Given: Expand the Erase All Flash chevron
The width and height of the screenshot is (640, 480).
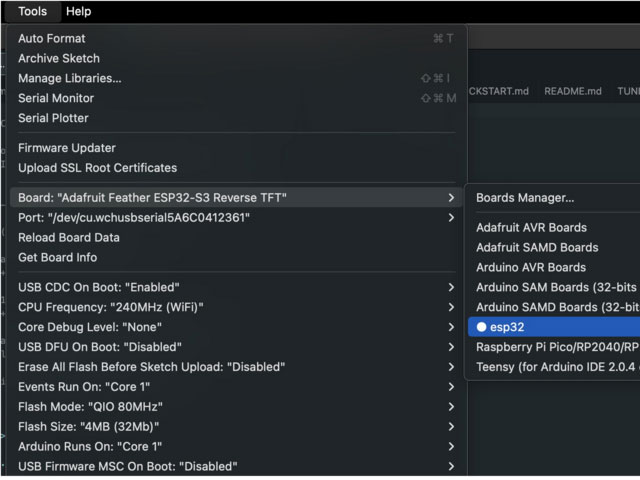Looking at the screenshot, I should (451, 367).
